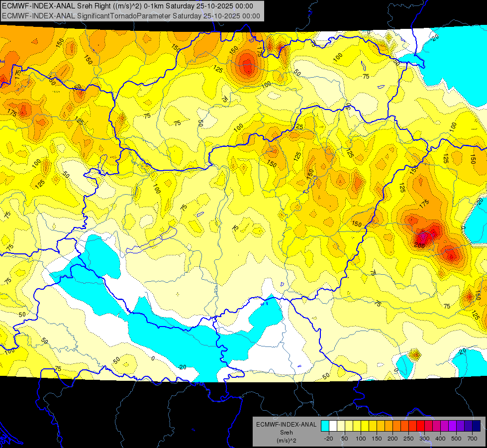This screenshot has width=487, height=448.
Task: Click the legend label '250'
Action: 408,439
